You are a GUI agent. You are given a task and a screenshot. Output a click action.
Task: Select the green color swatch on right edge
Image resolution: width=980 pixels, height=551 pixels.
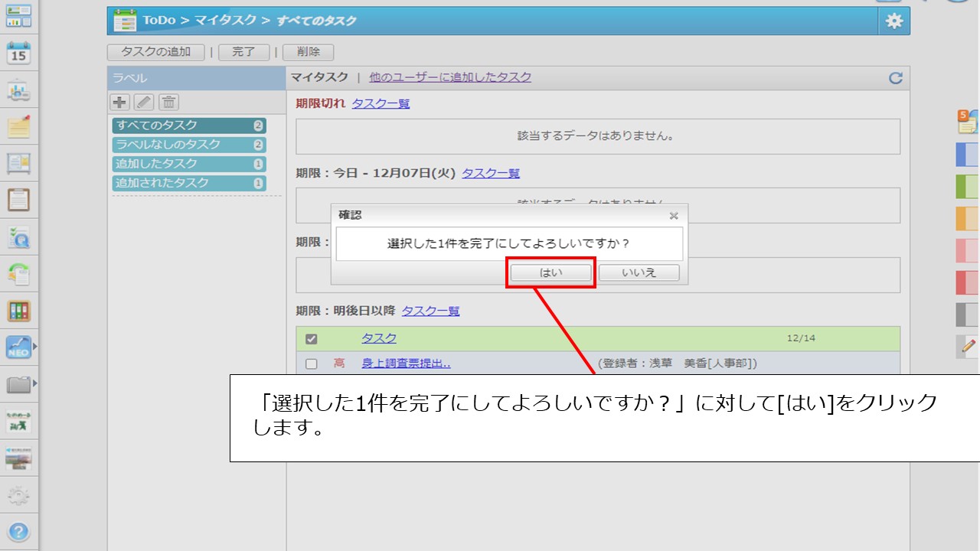[967, 187]
